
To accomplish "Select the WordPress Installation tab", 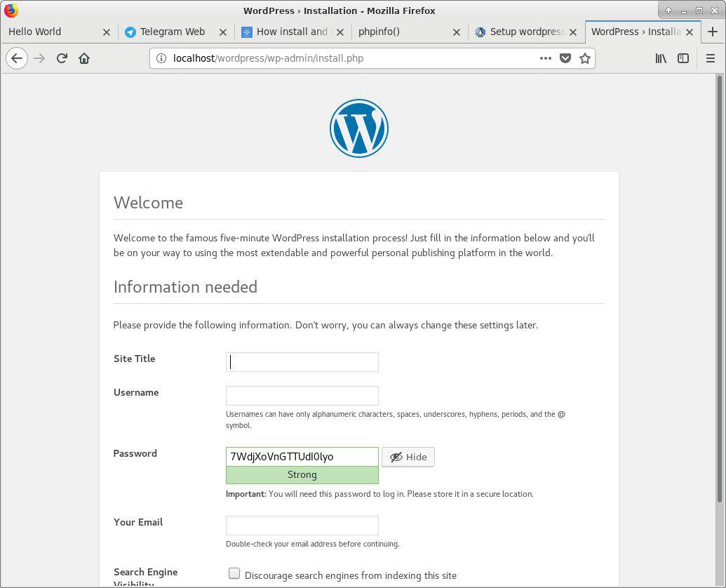I will (x=643, y=32).
